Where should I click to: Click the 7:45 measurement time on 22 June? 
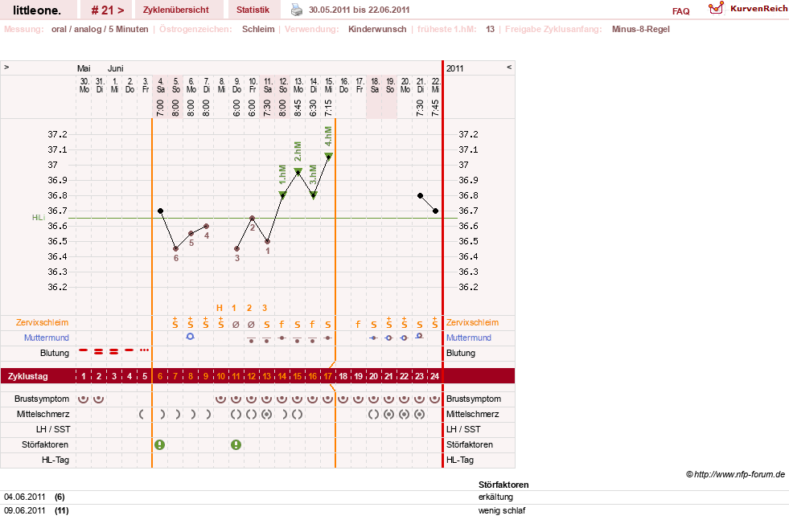pos(435,108)
